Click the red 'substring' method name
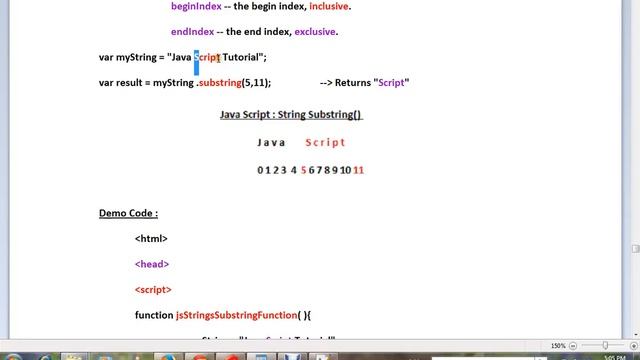 coord(220,83)
